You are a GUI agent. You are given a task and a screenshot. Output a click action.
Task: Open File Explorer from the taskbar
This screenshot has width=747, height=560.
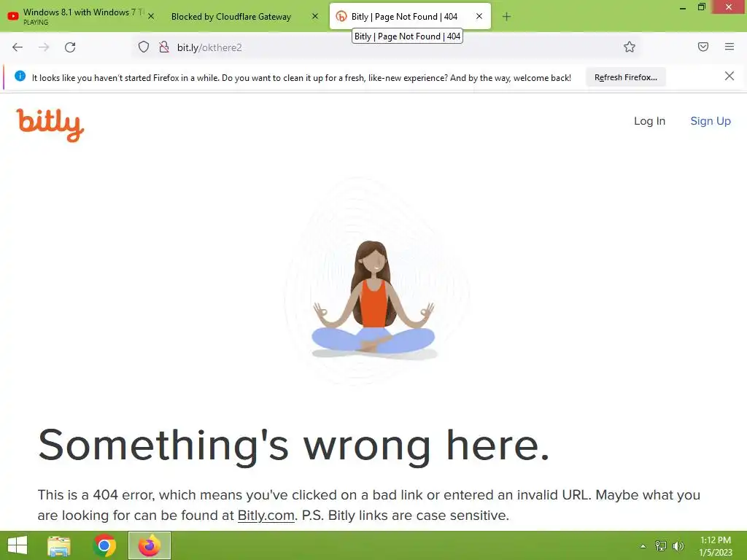click(x=59, y=545)
